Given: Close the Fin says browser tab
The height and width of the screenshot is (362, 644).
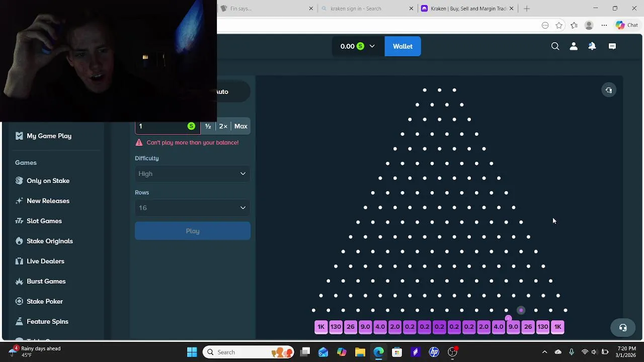Looking at the screenshot, I should (311, 9).
